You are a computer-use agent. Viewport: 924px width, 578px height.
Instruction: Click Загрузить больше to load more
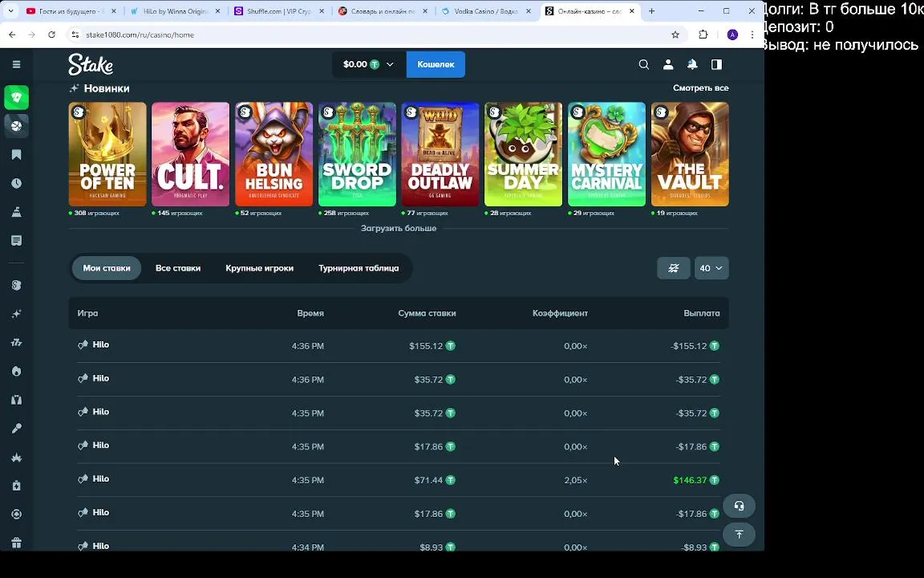point(399,228)
